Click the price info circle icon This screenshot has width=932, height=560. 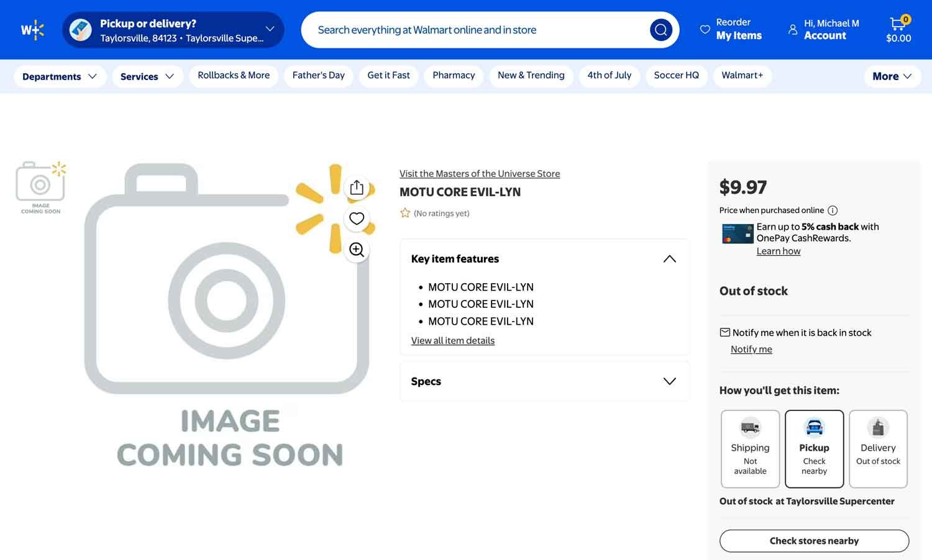pyautogui.click(x=833, y=210)
